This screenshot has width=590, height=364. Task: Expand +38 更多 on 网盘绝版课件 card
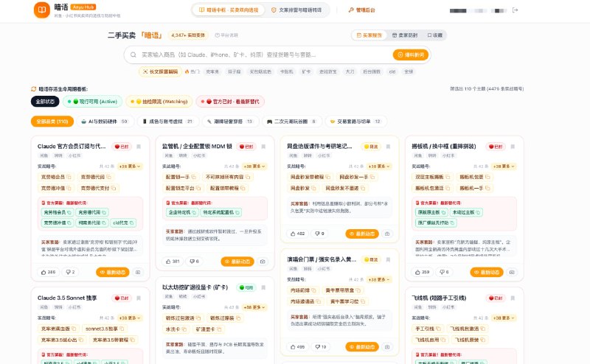[x=379, y=167]
